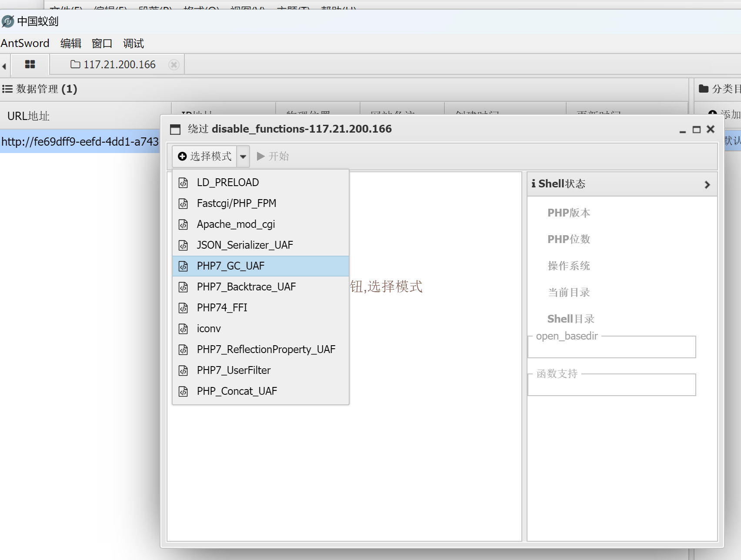Click the 当前目录 label

[x=568, y=292]
